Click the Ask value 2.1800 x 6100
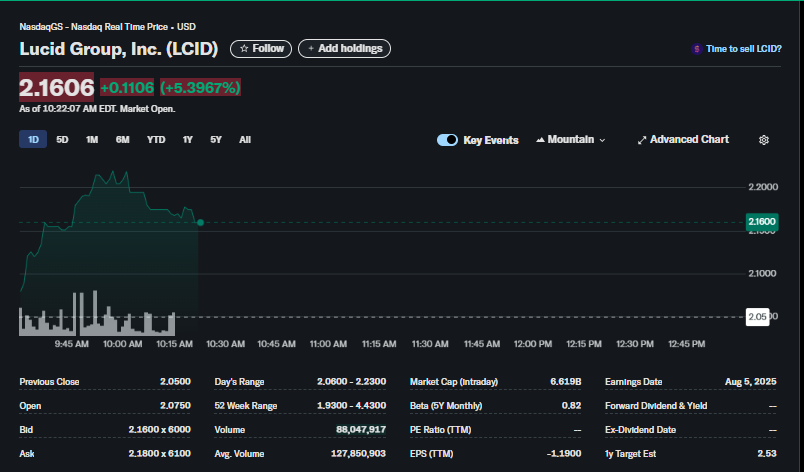The height and width of the screenshot is (472, 804). click(159, 454)
